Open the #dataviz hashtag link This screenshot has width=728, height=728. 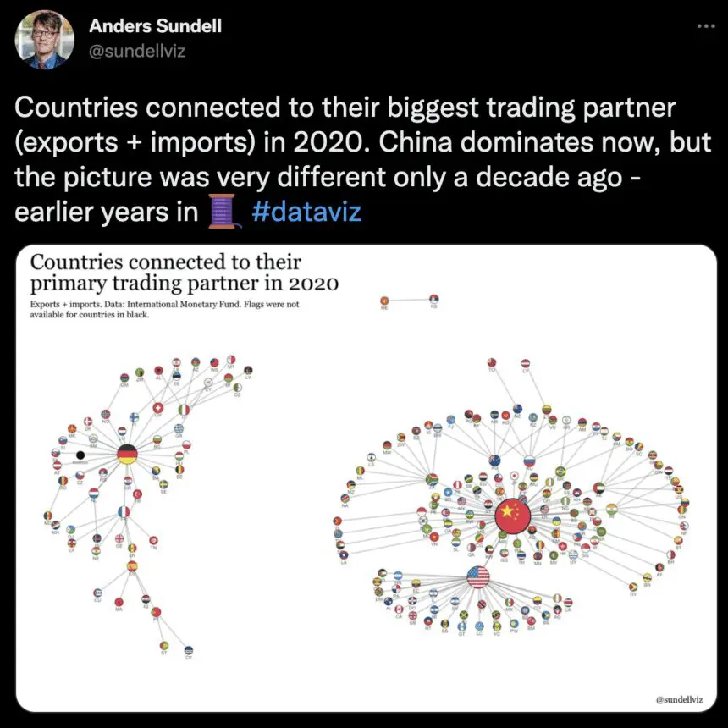[306, 210]
